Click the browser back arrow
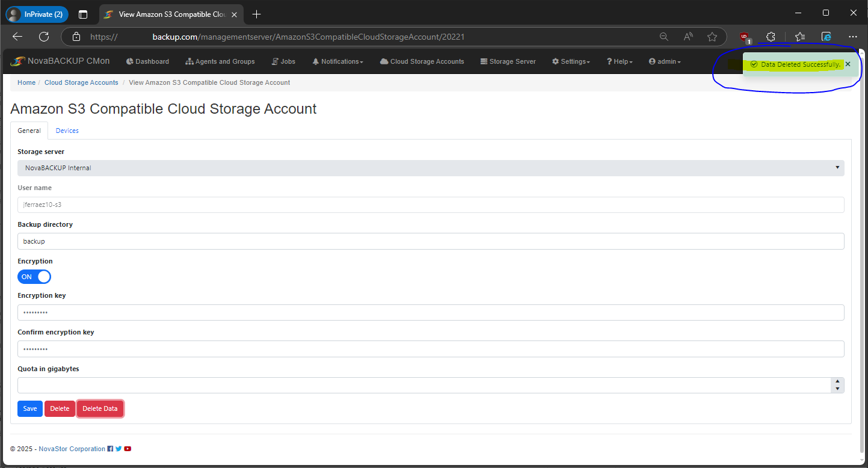 click(17, 37)
